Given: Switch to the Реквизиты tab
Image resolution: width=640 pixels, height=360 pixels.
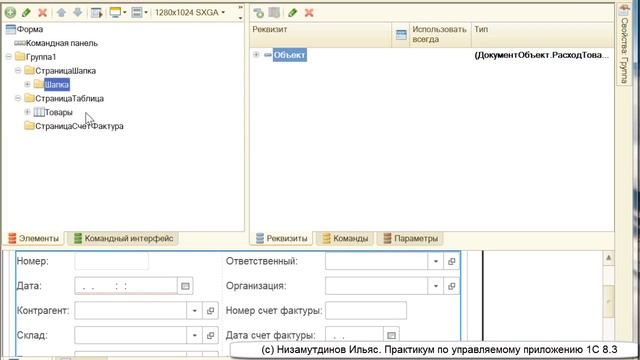Looking at the screenshot, I should pyautogui.click(x=282, y=238).
